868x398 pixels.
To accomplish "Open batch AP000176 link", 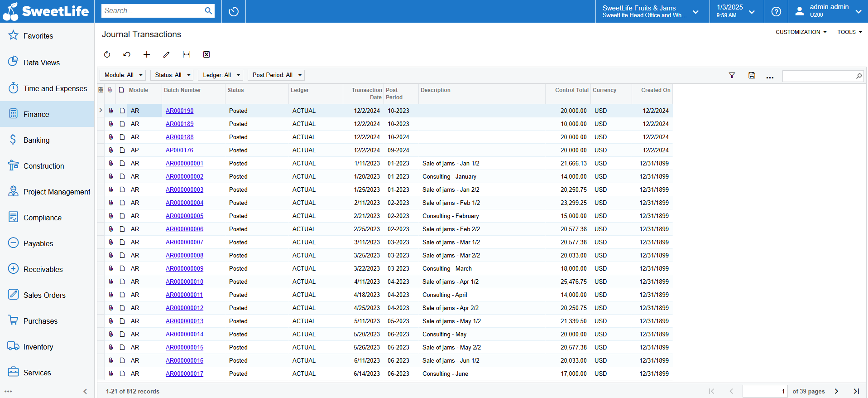I will 179,150.
